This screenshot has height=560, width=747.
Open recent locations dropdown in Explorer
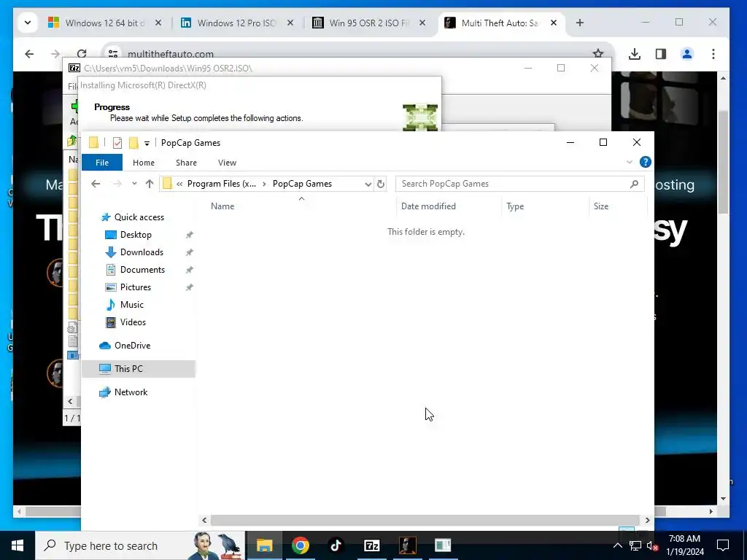[134, 184]
